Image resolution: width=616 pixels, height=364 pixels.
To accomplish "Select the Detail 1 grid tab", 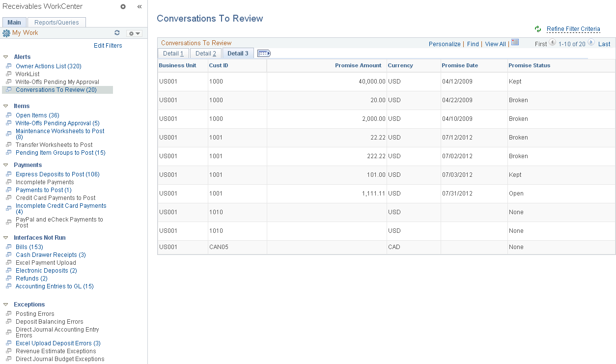I will point(173,53).
